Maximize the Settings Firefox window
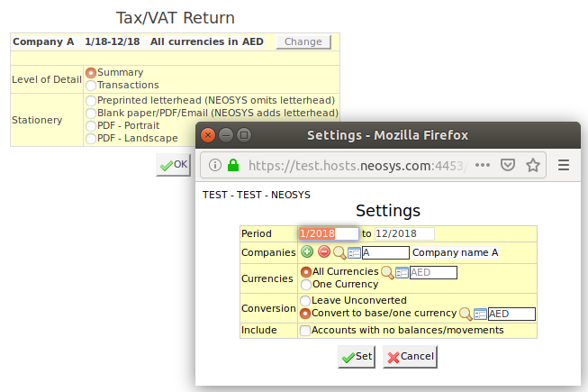Image resolution: width=588 pixels, height=392 pixels. click(x=244, y=135)
